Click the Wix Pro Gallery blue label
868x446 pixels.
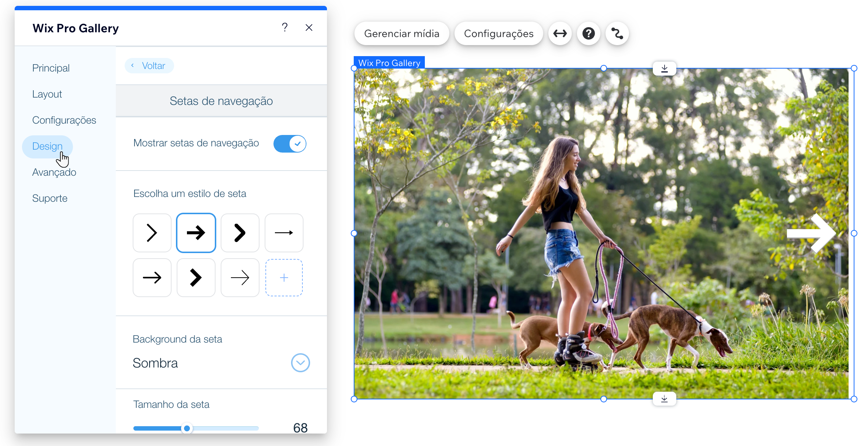click(389, 63)
